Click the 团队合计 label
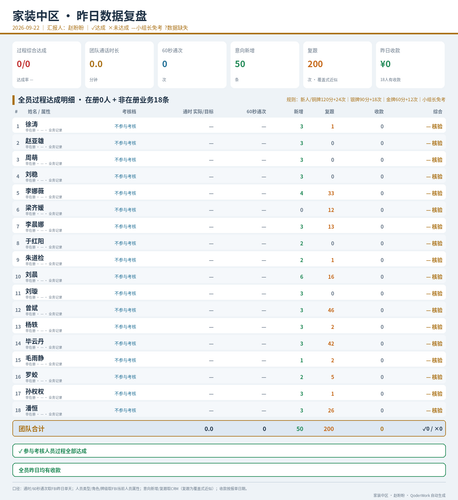Screen dimensions: 458x500 [31, 429]
